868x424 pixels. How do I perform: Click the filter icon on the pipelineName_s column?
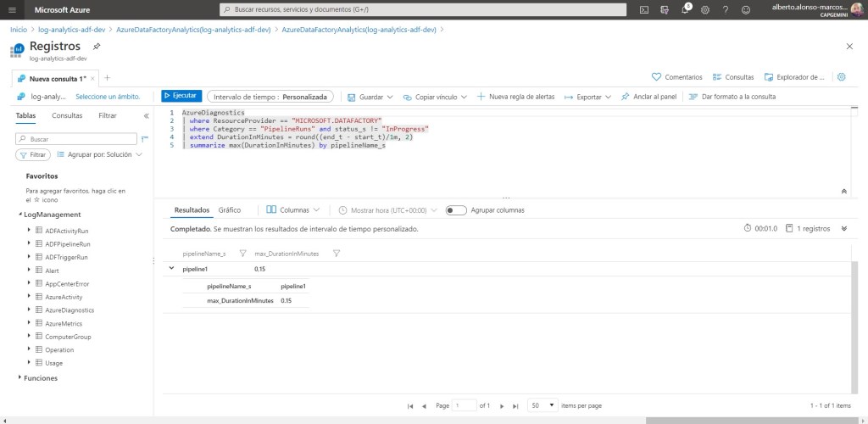point(242,254)
